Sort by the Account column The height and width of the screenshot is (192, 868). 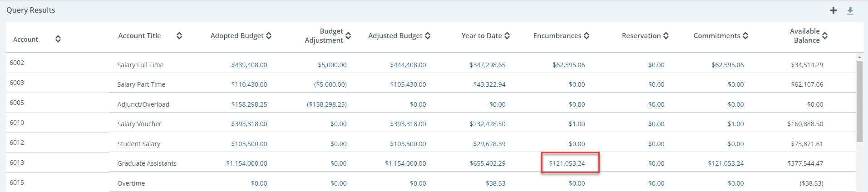pos(58,39)
